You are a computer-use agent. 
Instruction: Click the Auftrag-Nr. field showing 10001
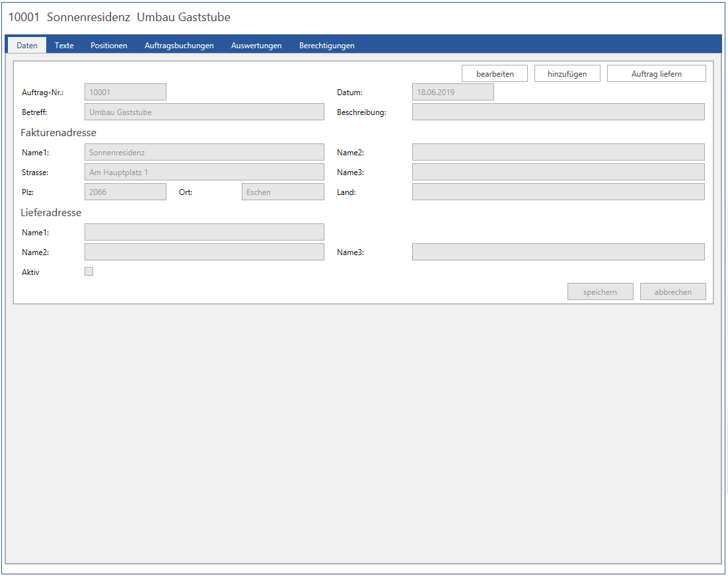[x=126, y=92]
